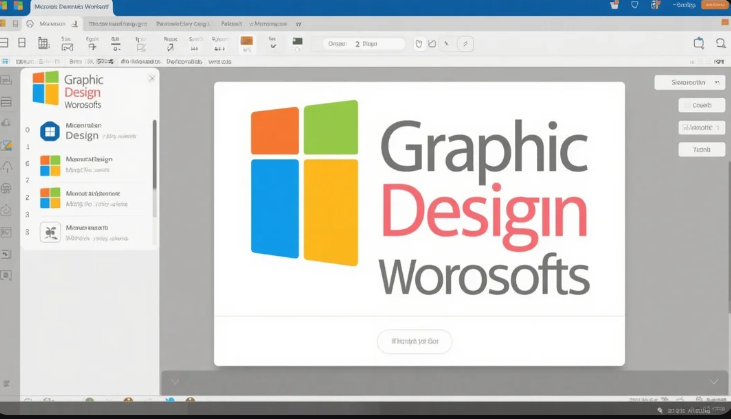Switch to the second tab in tab row
This screenshot has width=731, height=419.
point(117,24)
